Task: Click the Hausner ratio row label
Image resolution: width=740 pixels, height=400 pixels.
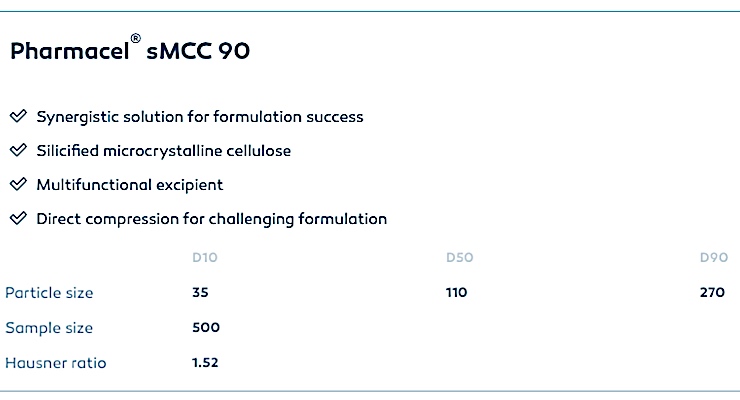Action: [x=55, y=363]
